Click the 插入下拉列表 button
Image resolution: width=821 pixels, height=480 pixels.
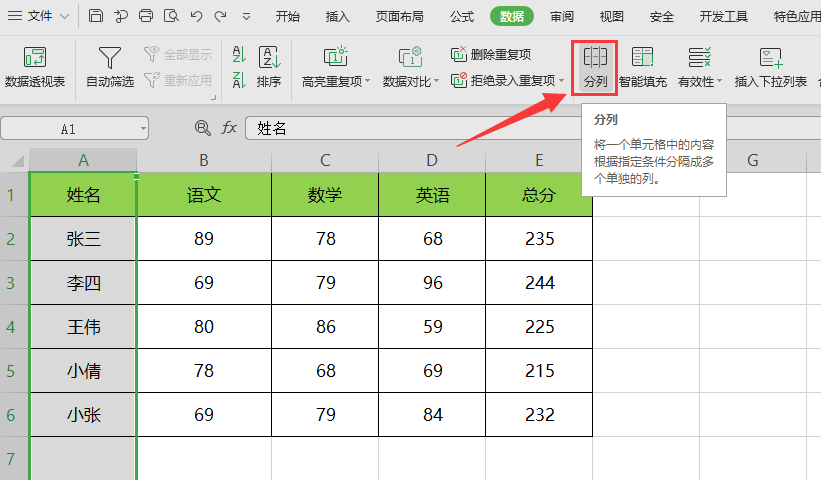(770, 67)
